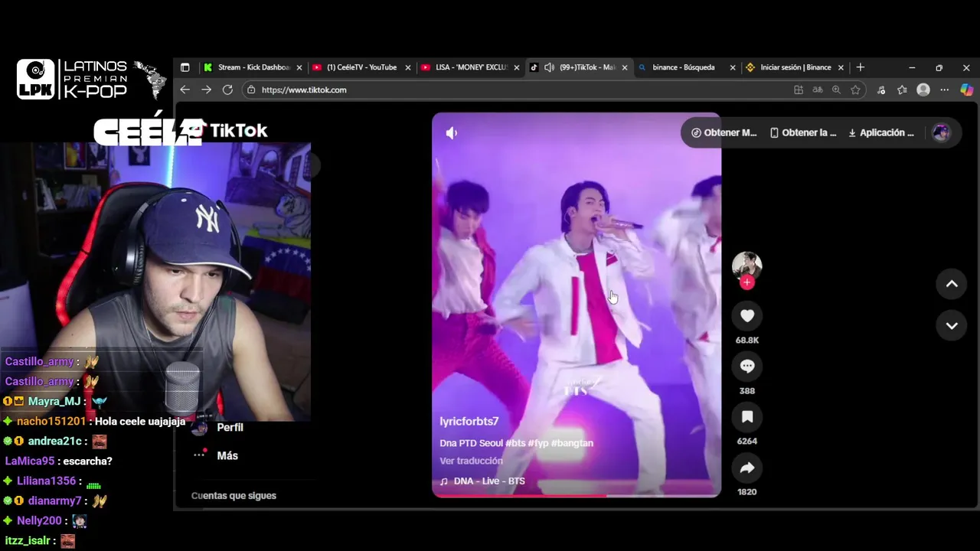This screenshot has height=551, width=980.
Task: Switch to Iniciar sesión | Binance tab
Action: [795, 67]
